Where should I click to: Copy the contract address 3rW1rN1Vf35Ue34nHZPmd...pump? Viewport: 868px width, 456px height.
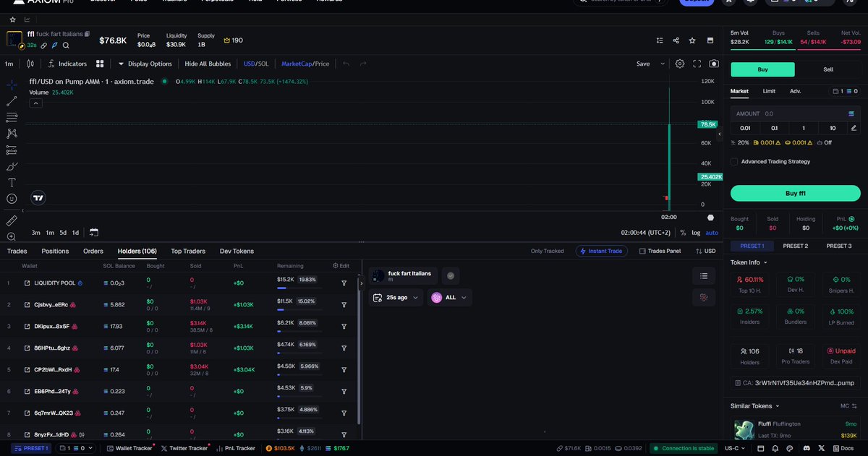[795, 383]
